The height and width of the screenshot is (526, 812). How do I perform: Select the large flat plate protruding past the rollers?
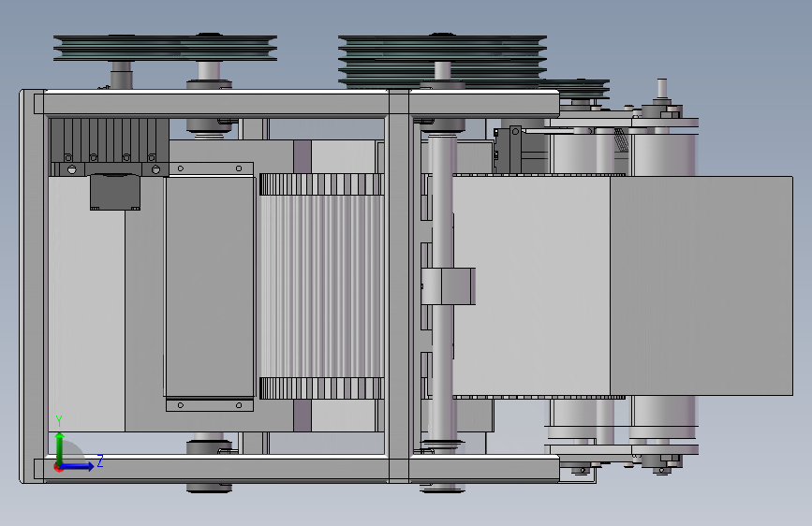pos(701,285)
